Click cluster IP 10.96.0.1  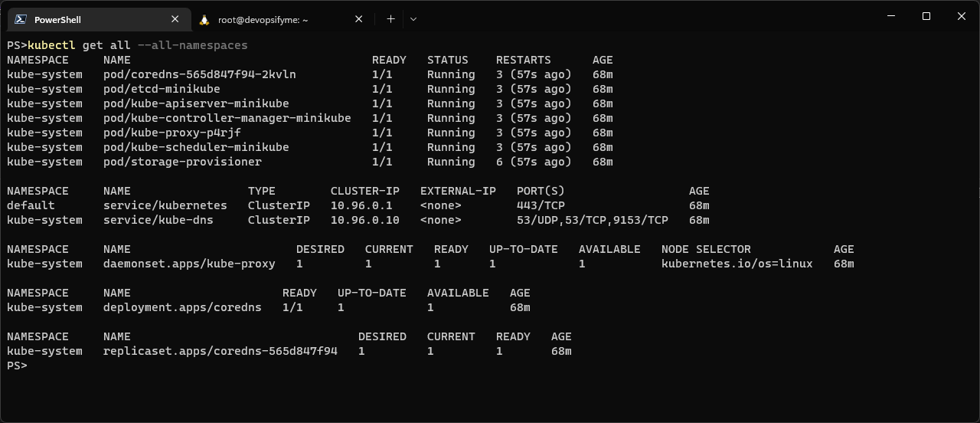[361, 205]
